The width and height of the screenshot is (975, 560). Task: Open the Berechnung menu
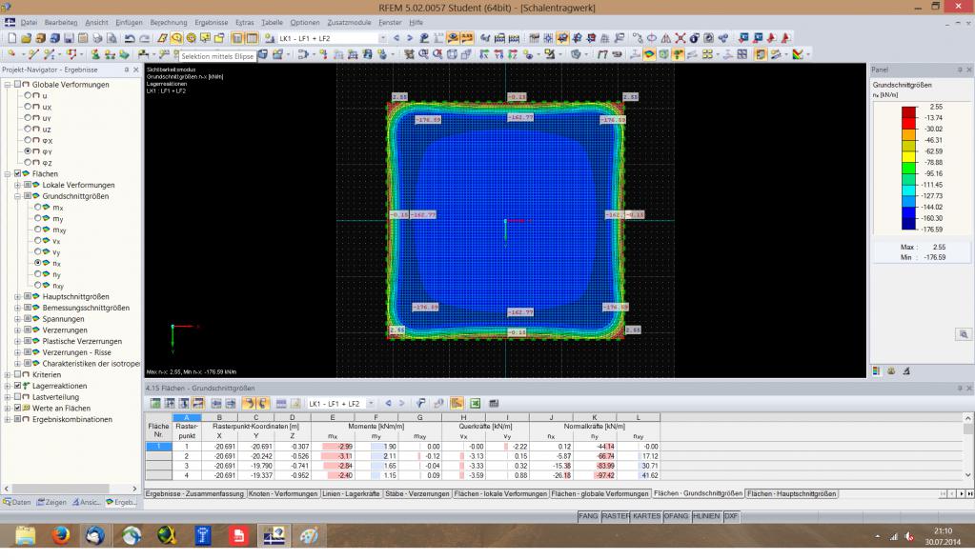[168, 22]
